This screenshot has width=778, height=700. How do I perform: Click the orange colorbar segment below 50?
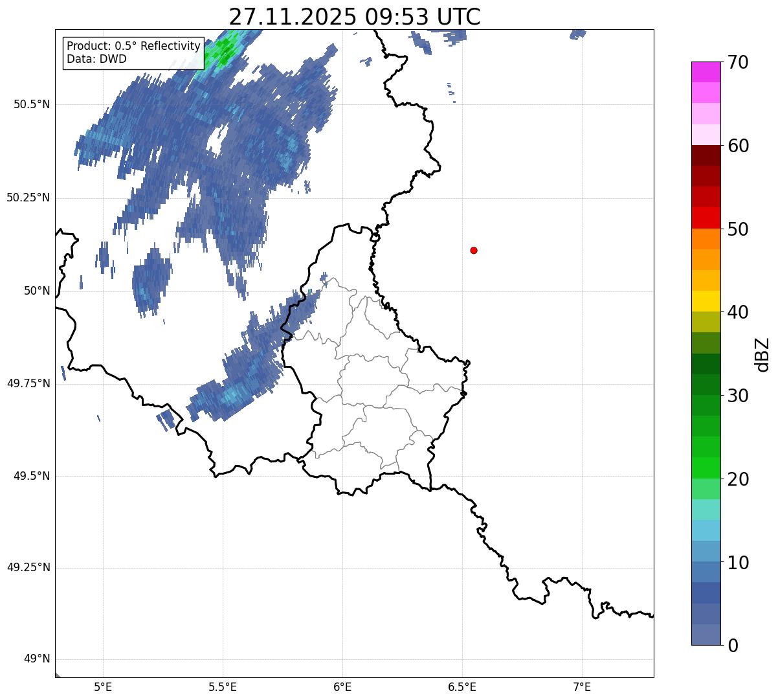(706, 239)
